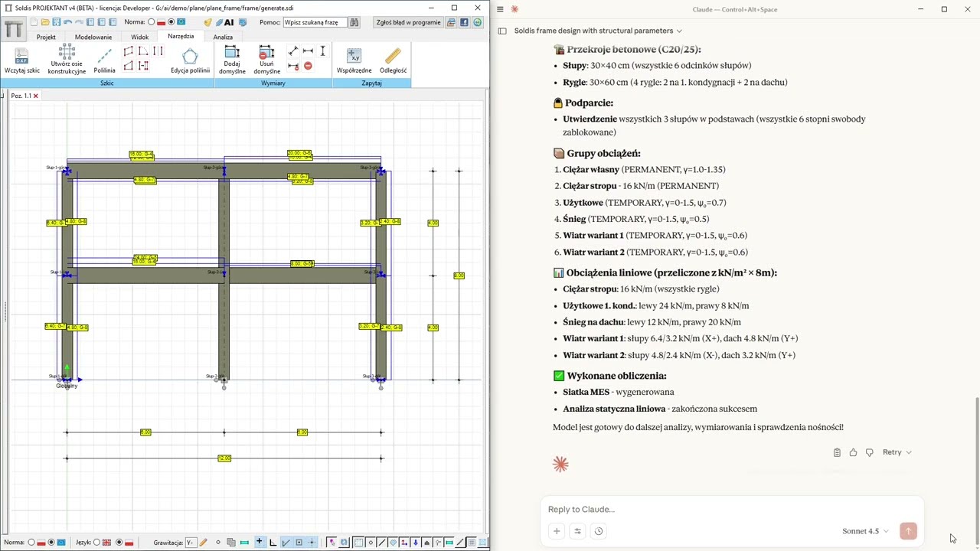
Task: Copy Claude's response with clipboard icon
Action: tap(837, 452)
